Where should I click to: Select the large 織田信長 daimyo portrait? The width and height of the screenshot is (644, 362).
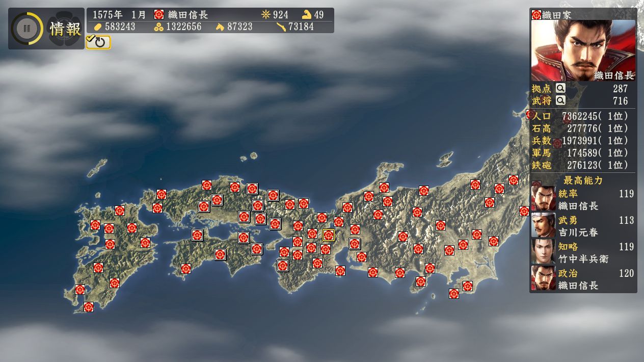click(x=583, y=50)
